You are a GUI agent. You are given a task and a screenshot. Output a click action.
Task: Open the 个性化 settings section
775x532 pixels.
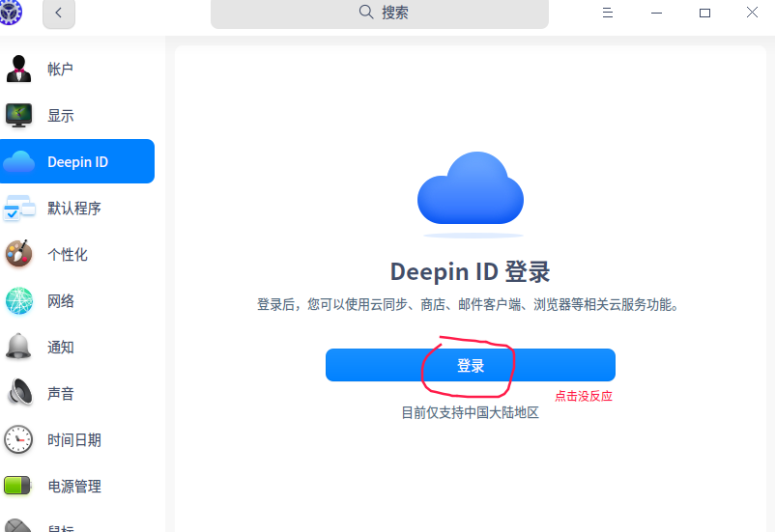click(68, 254)
